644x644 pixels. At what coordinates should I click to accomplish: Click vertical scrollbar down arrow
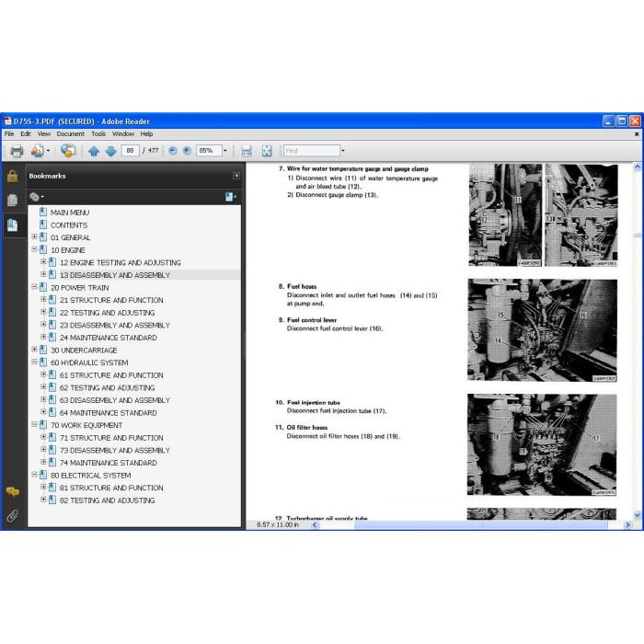click(638, 515)
